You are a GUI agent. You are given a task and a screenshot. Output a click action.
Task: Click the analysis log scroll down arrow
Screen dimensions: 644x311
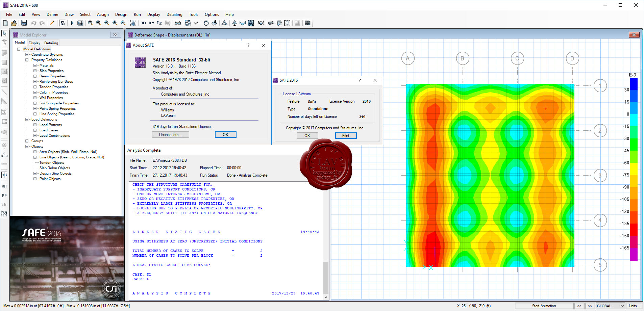pos(326,297)
